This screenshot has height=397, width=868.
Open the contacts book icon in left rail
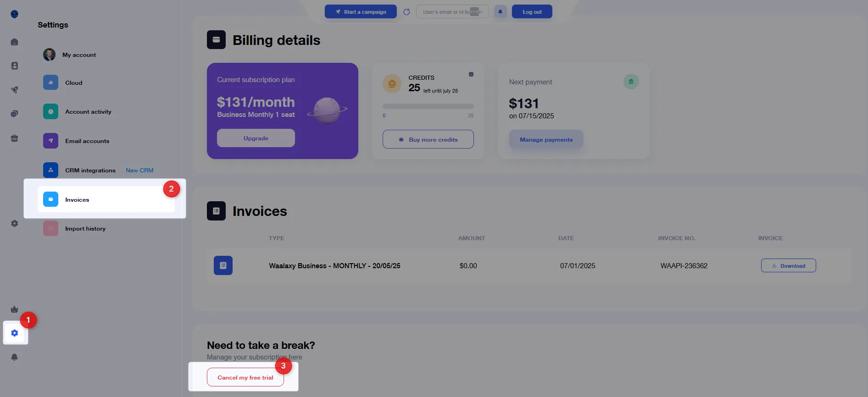15,66
